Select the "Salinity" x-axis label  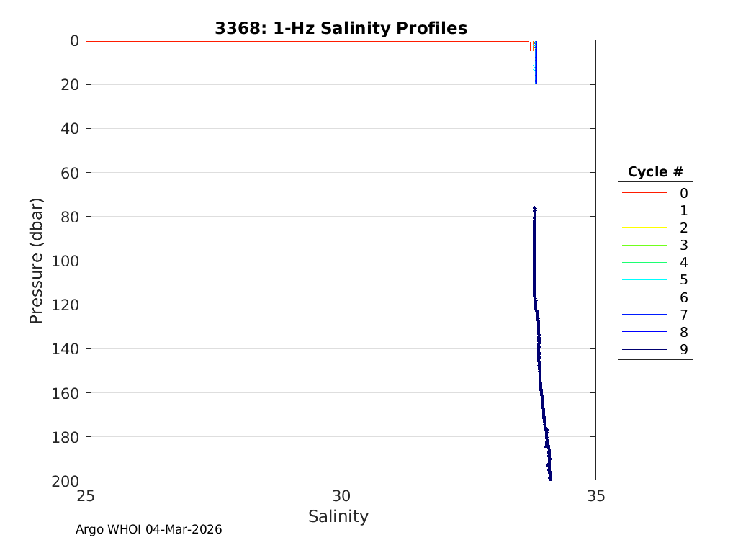click(338, 516)
